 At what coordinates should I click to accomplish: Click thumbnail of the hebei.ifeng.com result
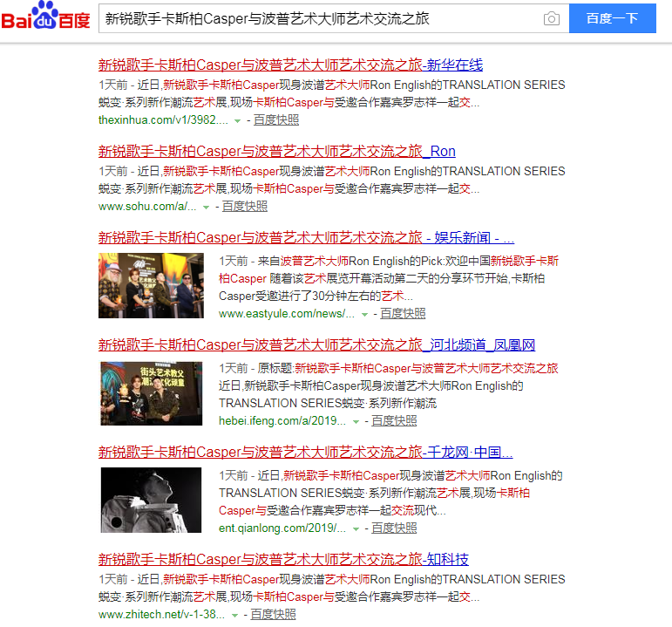pos(152,392)
